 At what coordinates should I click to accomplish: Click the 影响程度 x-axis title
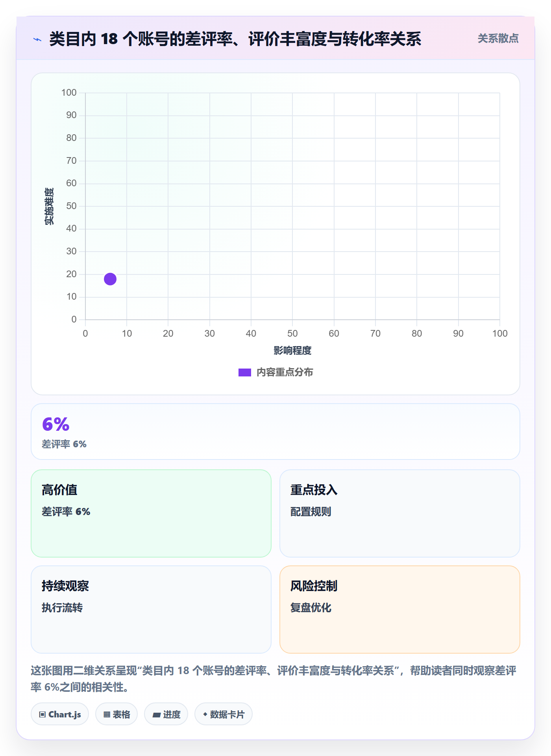coord(292,350)
